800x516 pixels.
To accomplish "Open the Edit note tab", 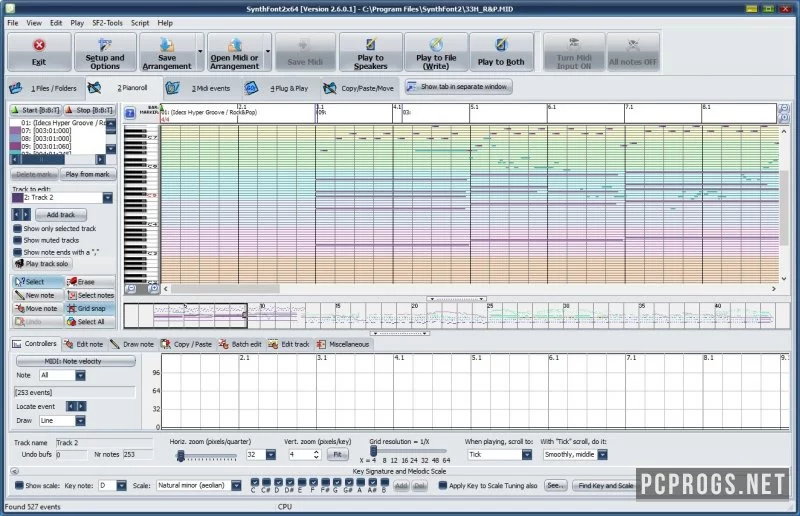I will [x=84, y=345].
